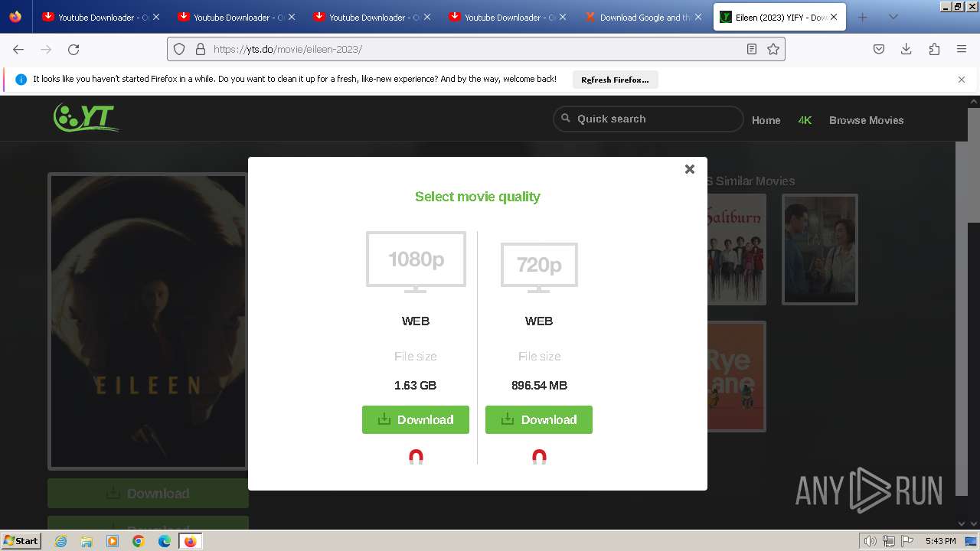
Task: Launch Internet Explorer from taskbar
Action: [x=60, y=541]
